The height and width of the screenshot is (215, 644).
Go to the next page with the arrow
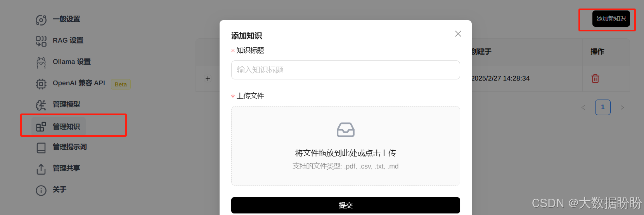(622, 107)
